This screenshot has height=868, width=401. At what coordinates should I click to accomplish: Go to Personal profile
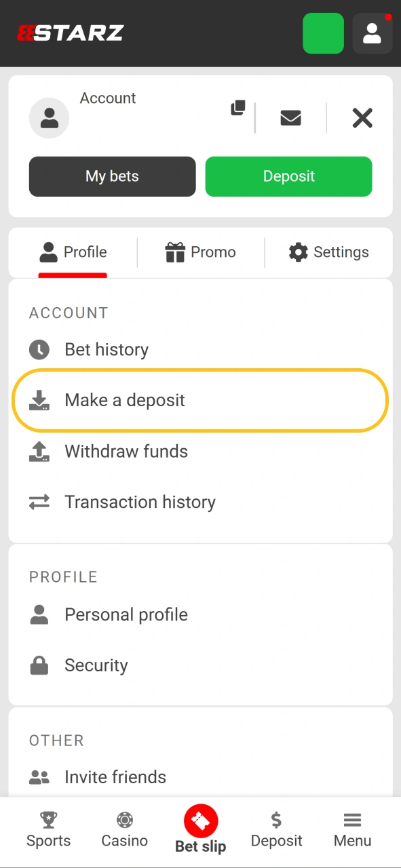(126, 614)
